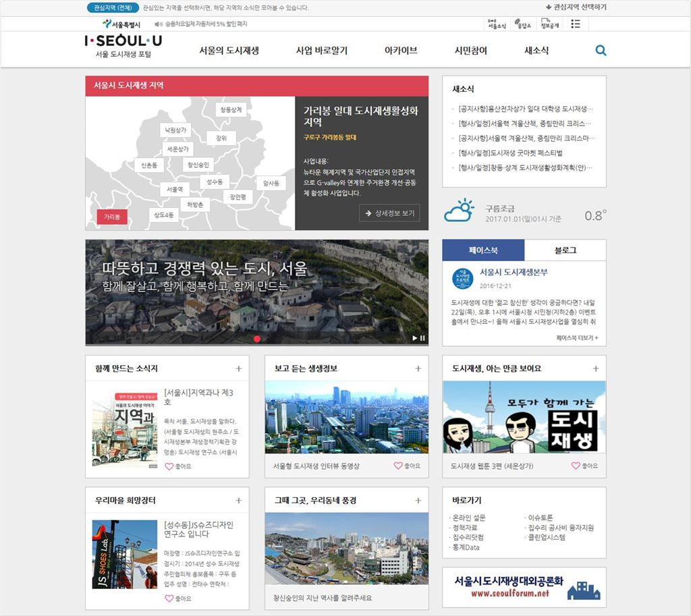Expand the 함께 만드는 소식지 section plus
691x616 pixels.
pyautogui.click(x=238, y=368)
